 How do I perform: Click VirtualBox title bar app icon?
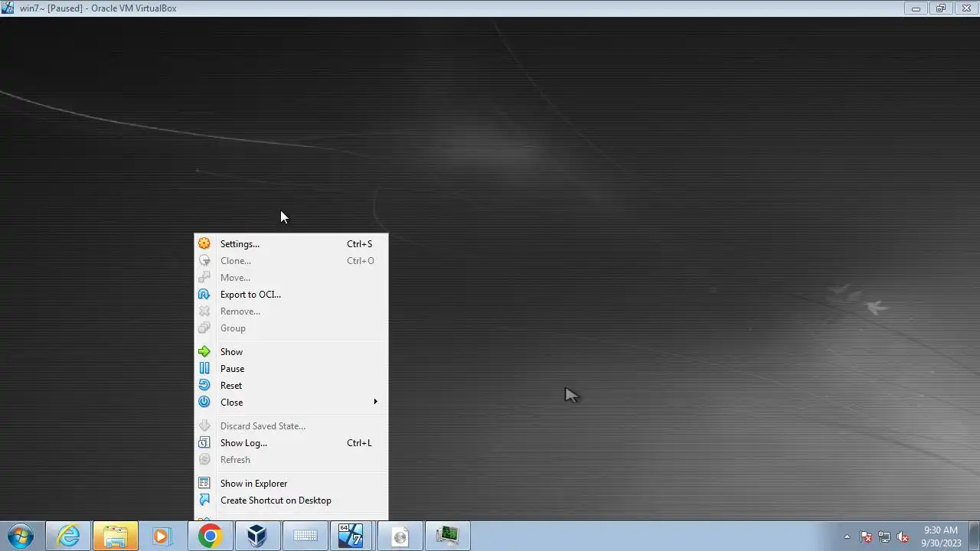point(8,8)
